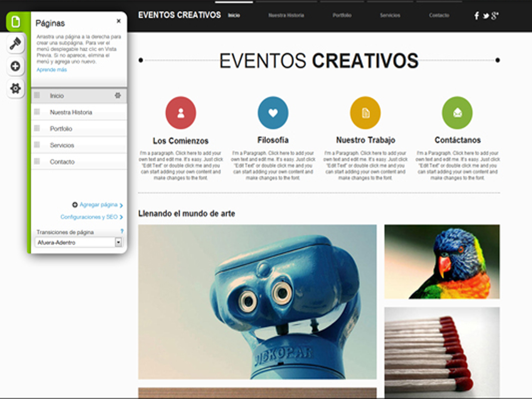Select the colorful parrot image
The image size is (532, 399).
tap(442, 262)
